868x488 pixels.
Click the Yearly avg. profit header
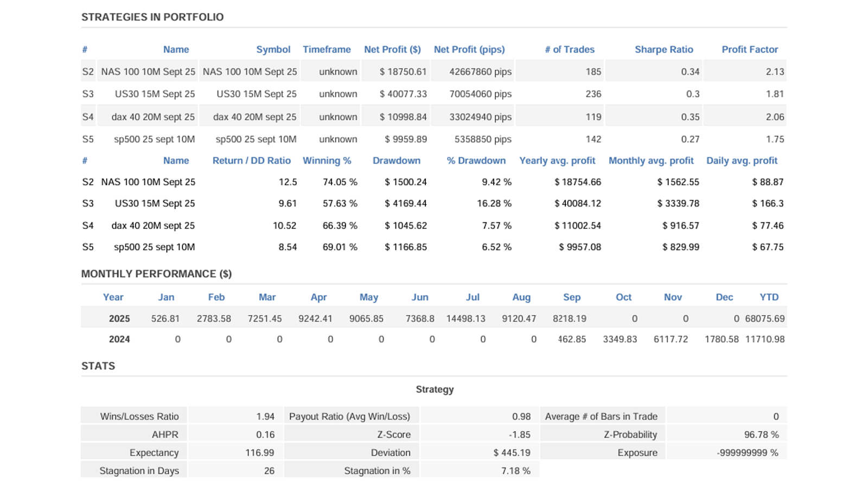coord(557,160)
